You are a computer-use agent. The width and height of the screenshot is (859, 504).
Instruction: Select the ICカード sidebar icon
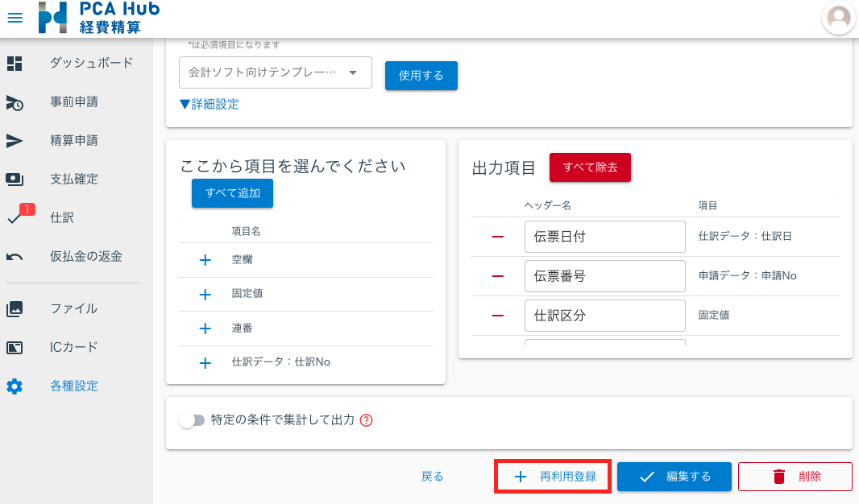15,347
